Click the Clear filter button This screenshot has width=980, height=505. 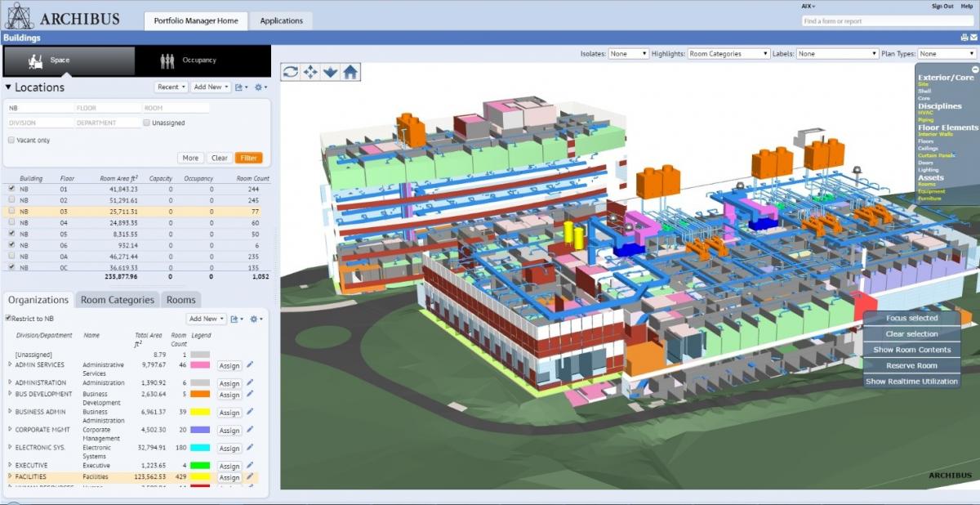pyautogui.click(x=219, y=158)
